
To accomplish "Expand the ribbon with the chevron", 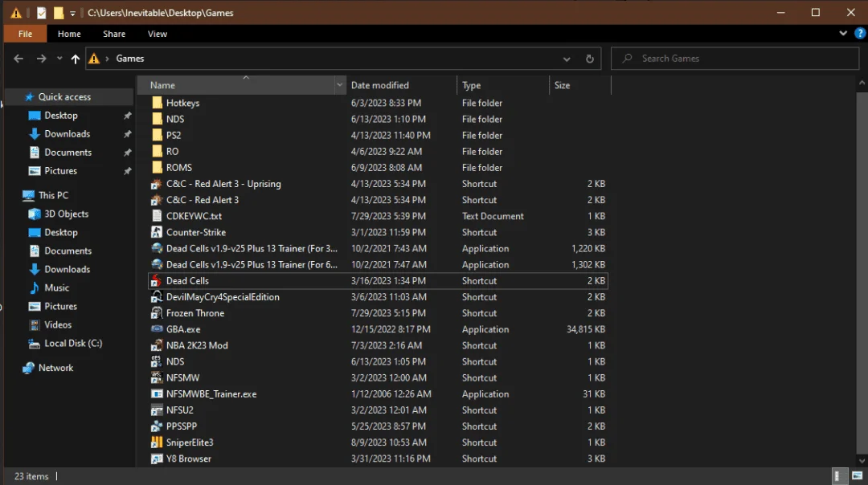I will 842,33.
